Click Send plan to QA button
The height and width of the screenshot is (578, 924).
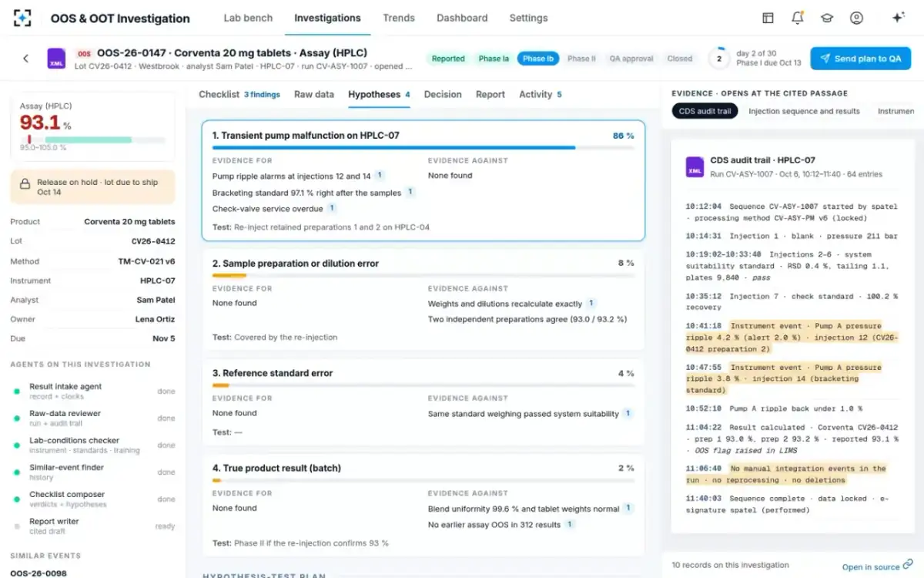(860, 59)
